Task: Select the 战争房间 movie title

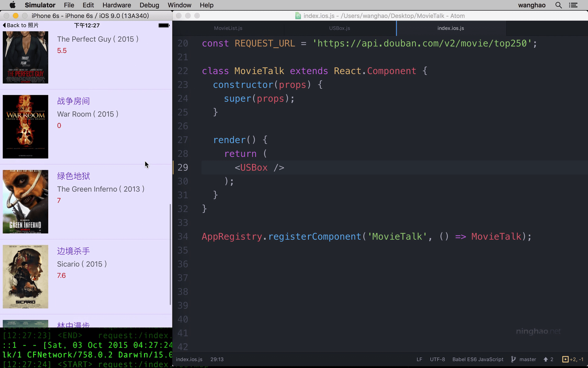Action: tap(73, 101)
